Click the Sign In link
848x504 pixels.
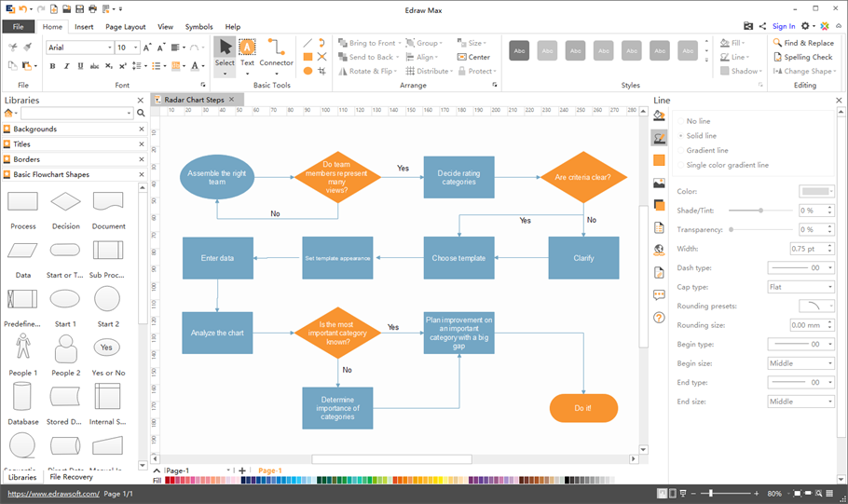coord(784,26)
